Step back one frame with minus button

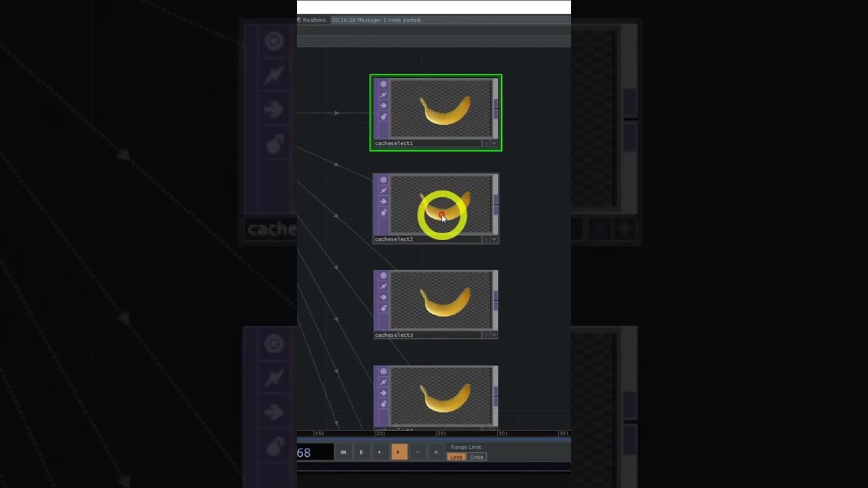[418, 452]
